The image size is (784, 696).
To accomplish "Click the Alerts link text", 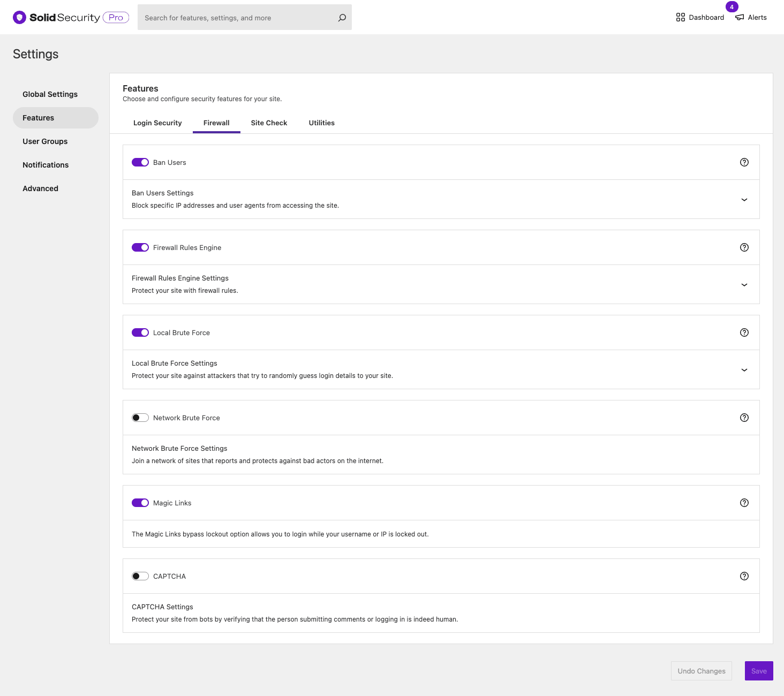I will coord(757,18).
